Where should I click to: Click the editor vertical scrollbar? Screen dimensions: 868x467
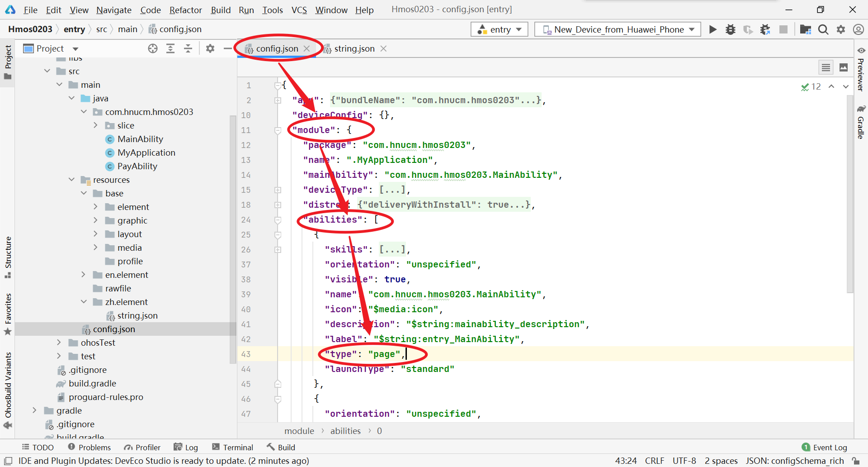[x=849, y=194]
